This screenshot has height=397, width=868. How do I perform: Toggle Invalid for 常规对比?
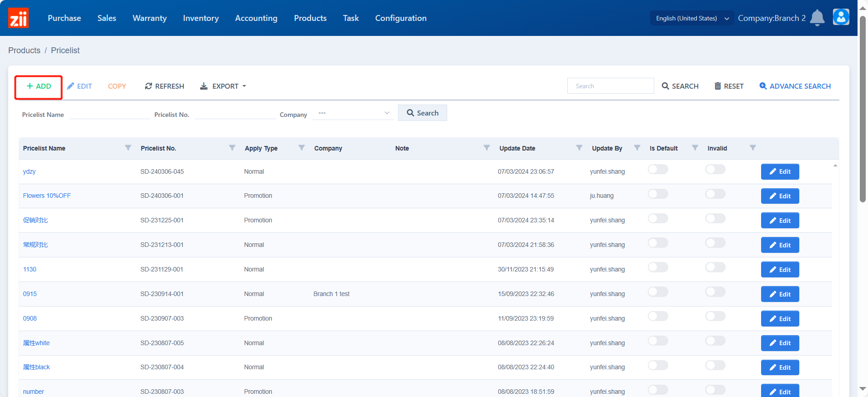coord(715,243)
